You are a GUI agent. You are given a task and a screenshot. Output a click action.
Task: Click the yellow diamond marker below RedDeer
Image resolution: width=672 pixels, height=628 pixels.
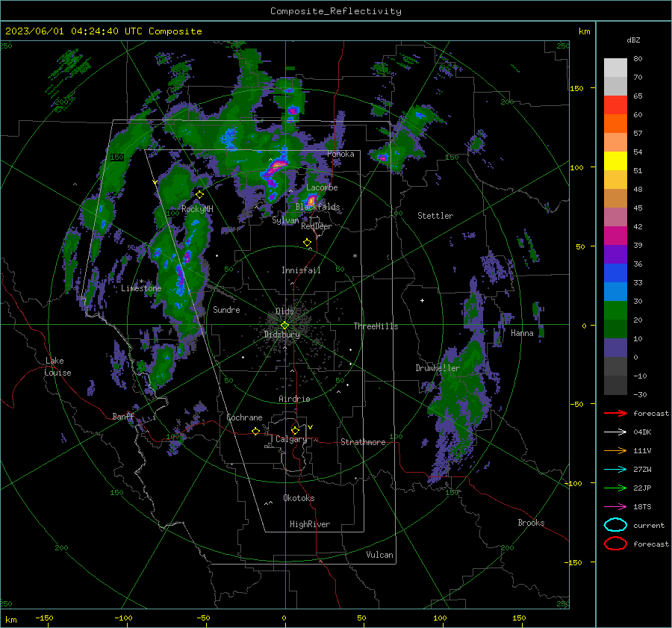coord(307,243)
